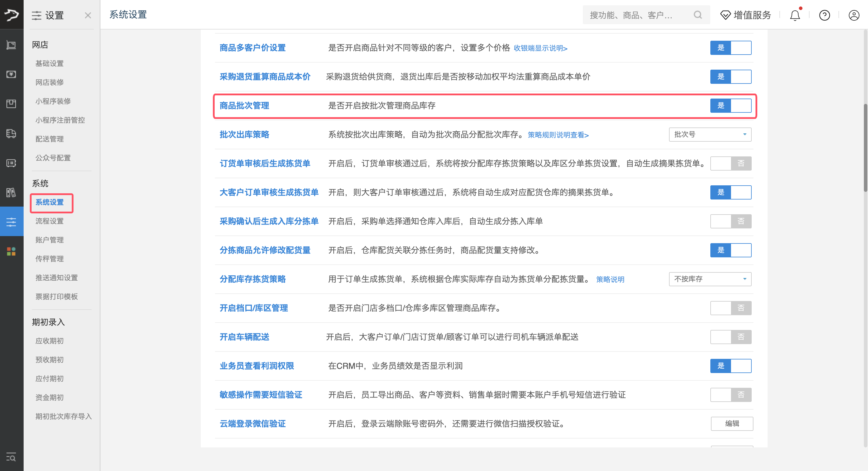Toggle 采购确认后生成入库分拣单 switch
Screen dimensions: 868x471
(731, 221)
